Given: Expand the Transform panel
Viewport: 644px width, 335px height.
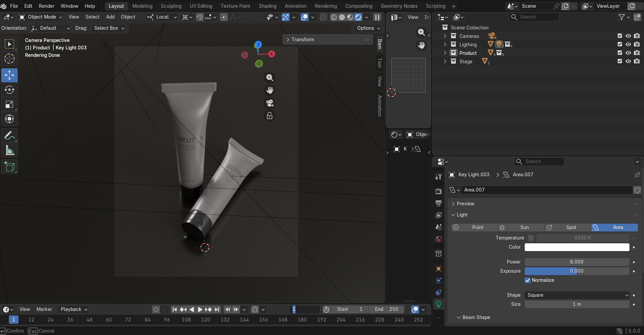Looking at the screenshot, I should 328,40.
